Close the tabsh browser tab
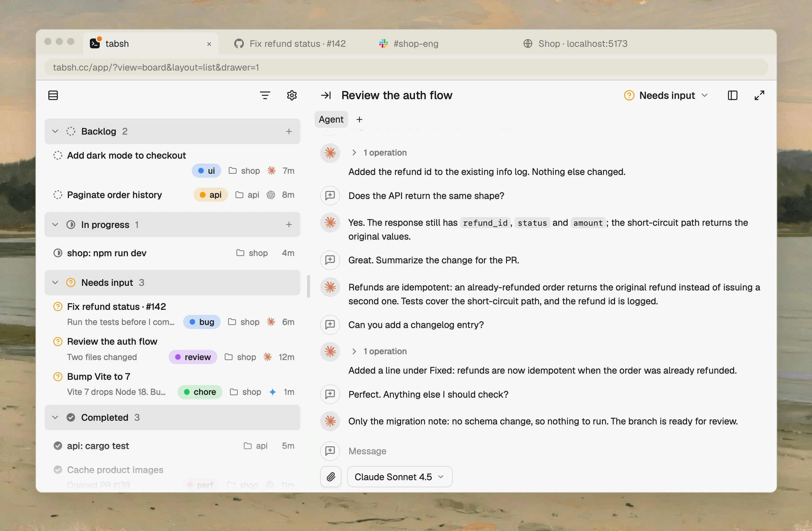Viewport: 812px width, 531px height. click(209, 44)
